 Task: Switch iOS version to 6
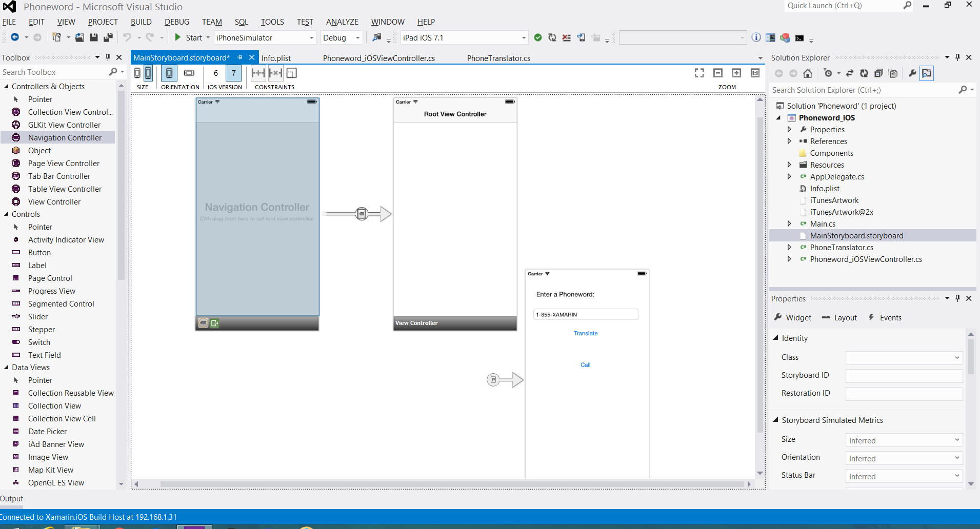pyautogui.click(x=216, y=73)
